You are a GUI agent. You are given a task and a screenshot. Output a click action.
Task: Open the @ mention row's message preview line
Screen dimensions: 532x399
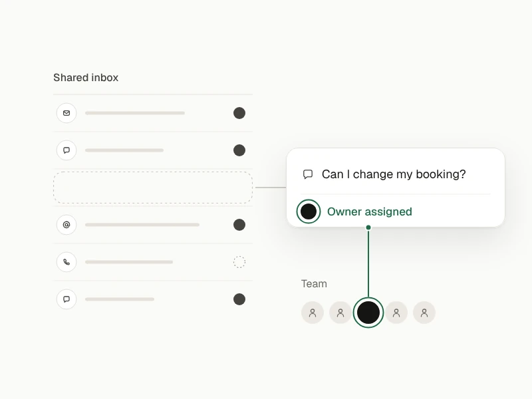coord(142,225)
